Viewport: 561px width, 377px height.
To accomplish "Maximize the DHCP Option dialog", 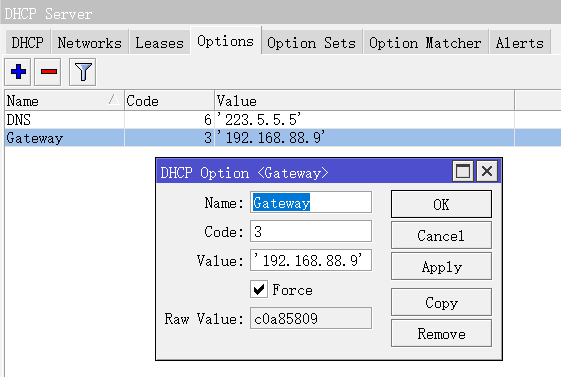I will [x=463, y=171].
